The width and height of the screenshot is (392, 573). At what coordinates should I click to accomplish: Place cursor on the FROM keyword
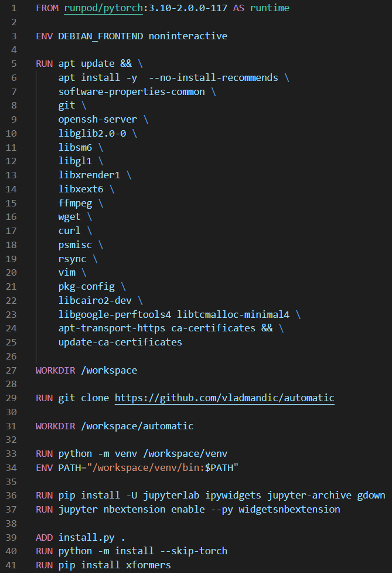tap(47, 8)
